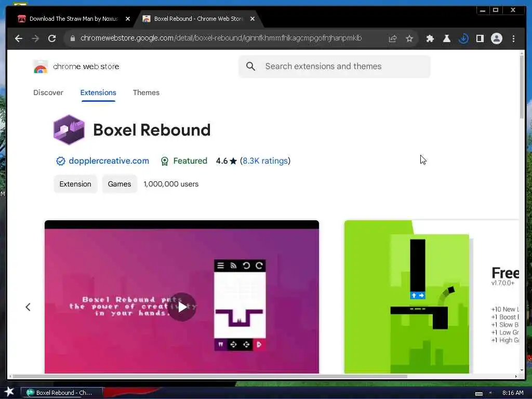Focus the Search extensions and themes field

334,66
